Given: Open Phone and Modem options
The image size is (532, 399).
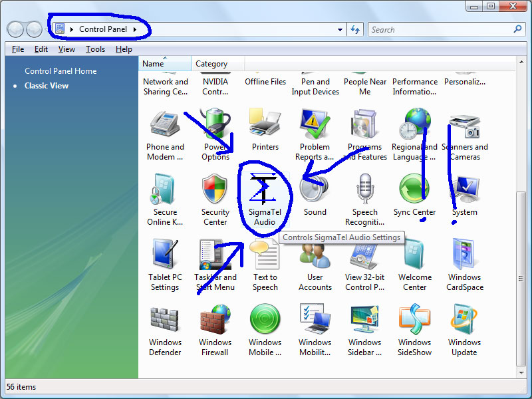Looking at the screenshot, I should click(x=165, y=136).
